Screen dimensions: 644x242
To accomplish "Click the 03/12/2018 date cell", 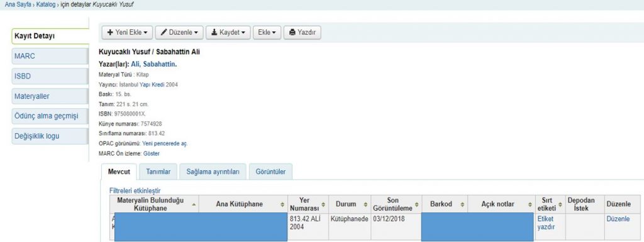I will (x=396, y=226).
